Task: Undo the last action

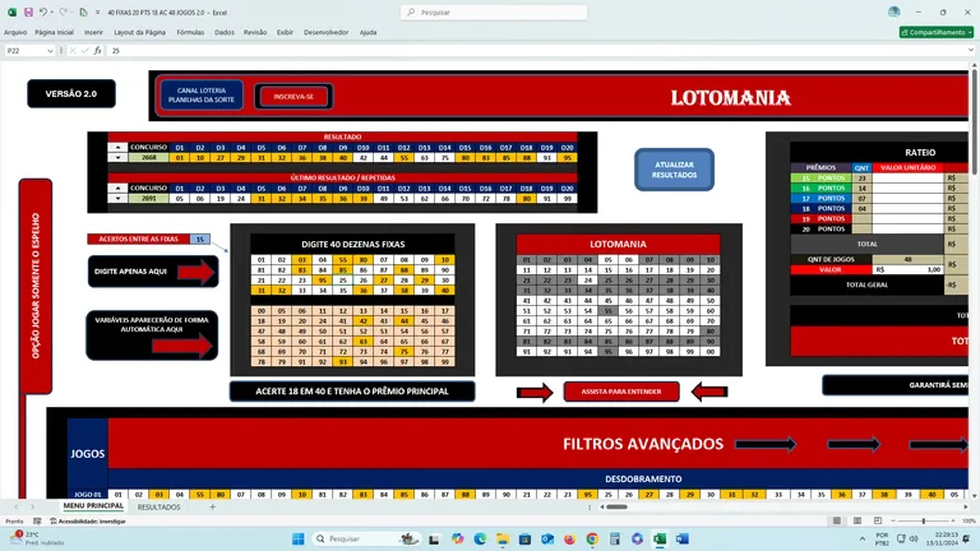Action: pyautogui.click(x=43, y=12)
